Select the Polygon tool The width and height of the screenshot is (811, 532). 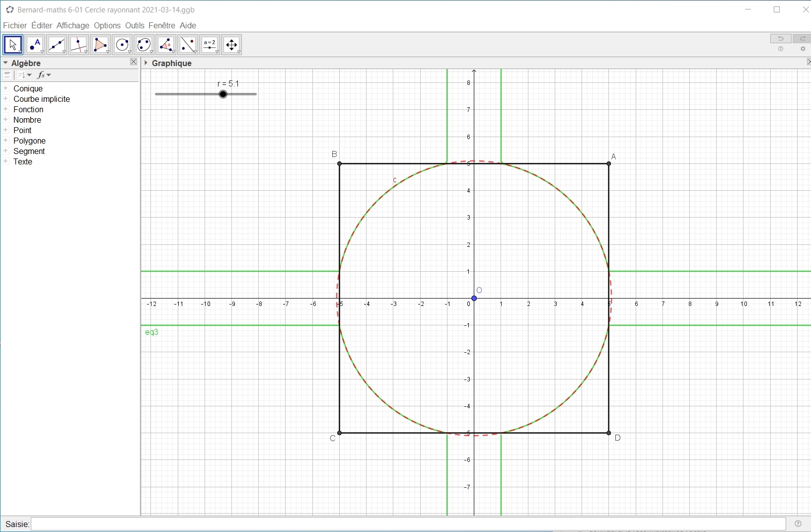[x=101, y=45]
